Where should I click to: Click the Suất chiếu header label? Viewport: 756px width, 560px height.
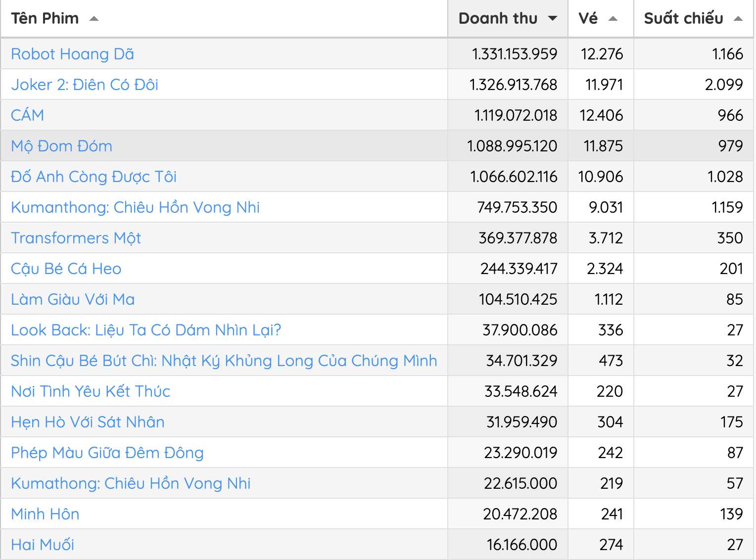[x=683, y=18]
